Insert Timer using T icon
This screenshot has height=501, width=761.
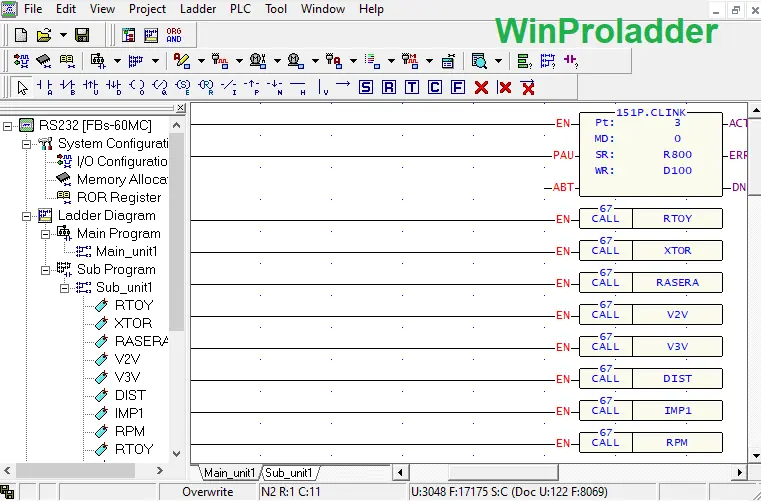412,87
